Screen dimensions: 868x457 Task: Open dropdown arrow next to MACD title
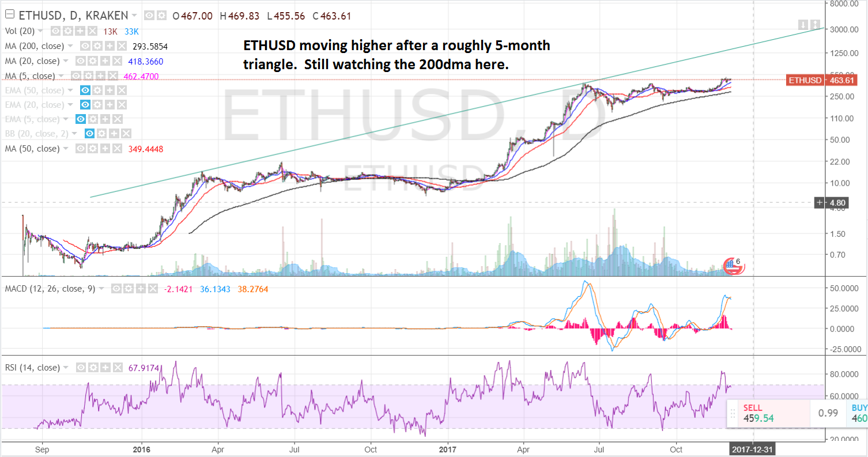coord(102,288)
